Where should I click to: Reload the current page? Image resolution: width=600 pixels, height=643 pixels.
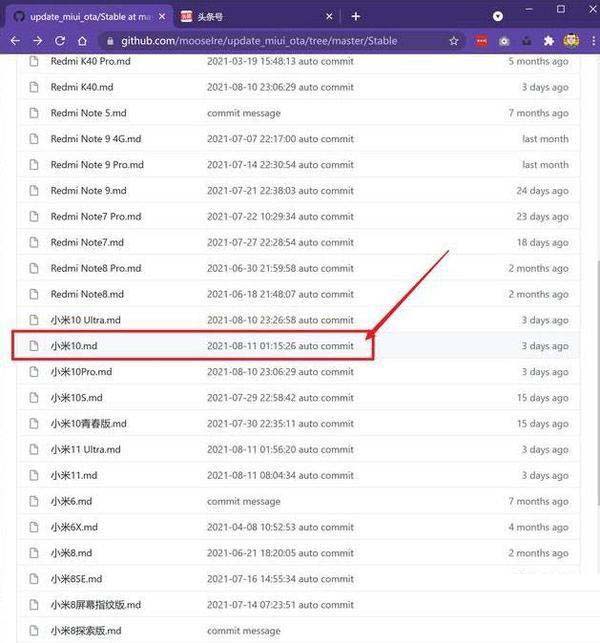60,41
